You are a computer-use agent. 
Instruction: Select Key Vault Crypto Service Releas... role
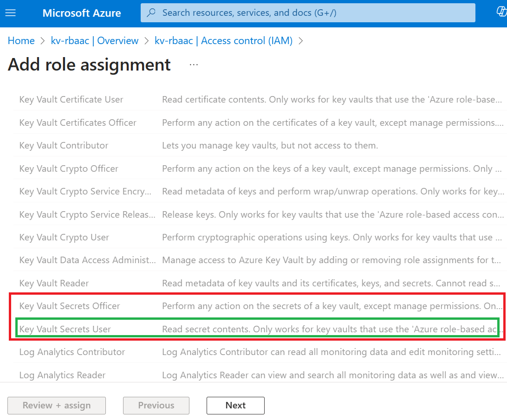point(87,215)
